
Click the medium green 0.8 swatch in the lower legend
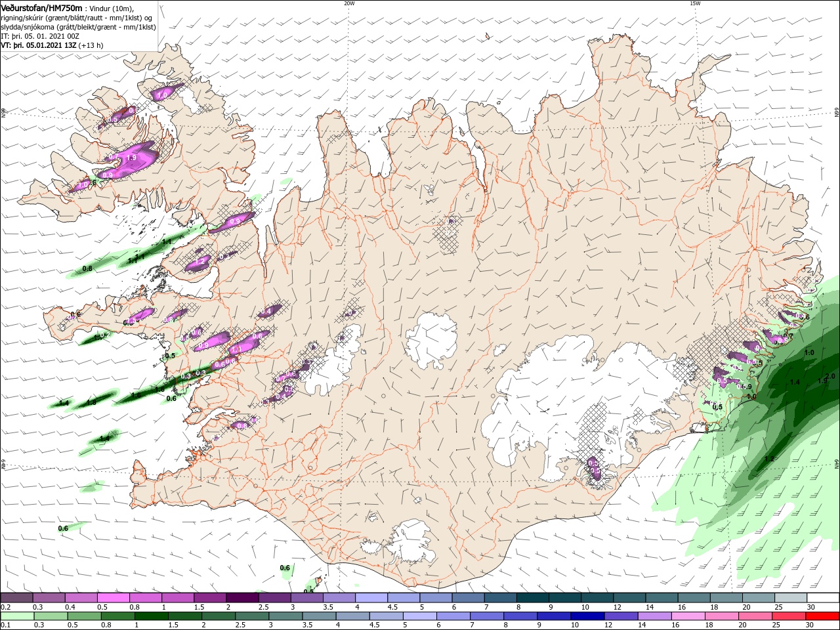tap(117, 616)
